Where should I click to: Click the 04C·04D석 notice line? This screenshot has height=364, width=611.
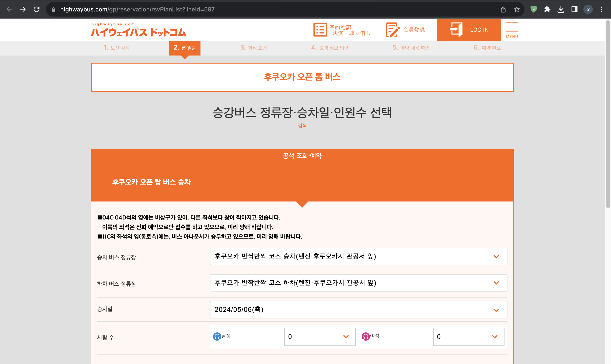point(189,217)
